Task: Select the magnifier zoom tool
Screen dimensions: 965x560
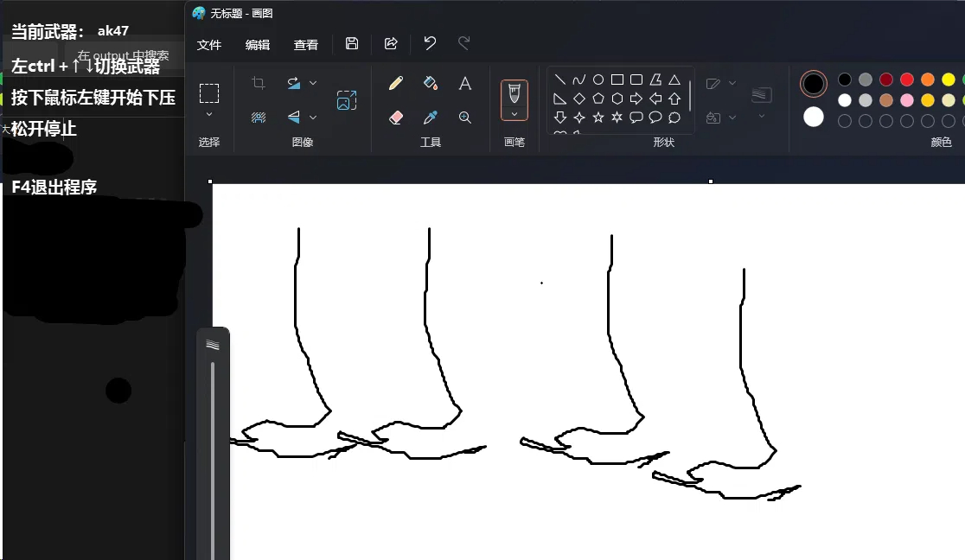Action: 464,117
